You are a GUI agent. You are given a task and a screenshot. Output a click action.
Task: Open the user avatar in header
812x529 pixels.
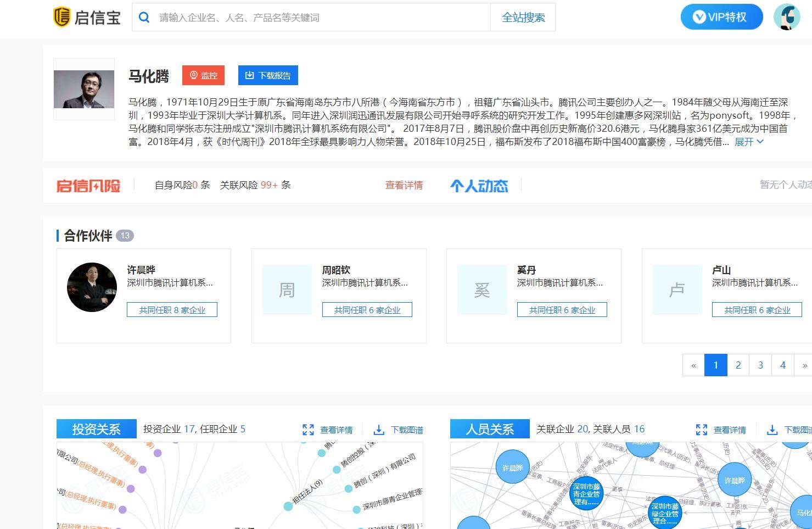pyautogui.click(x=786, y=17)
